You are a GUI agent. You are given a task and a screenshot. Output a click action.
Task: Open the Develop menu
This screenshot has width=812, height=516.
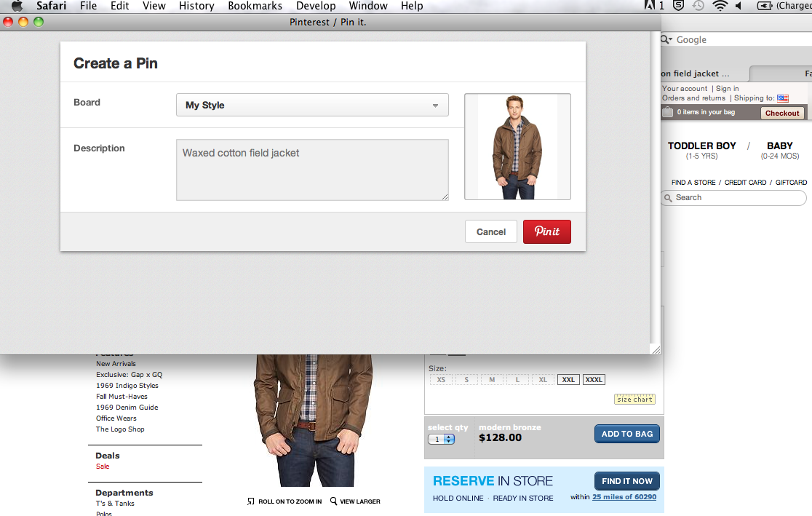[316, 6]
